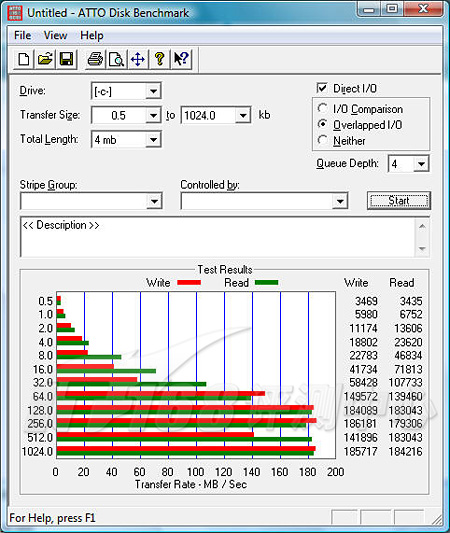Toggle the Direct I/O checkbox

point(322,88)
